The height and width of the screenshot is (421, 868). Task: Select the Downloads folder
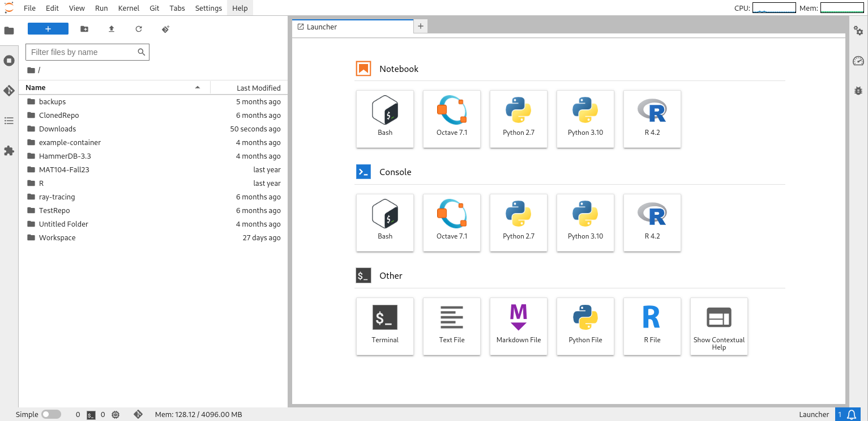[x=153, y=129]
